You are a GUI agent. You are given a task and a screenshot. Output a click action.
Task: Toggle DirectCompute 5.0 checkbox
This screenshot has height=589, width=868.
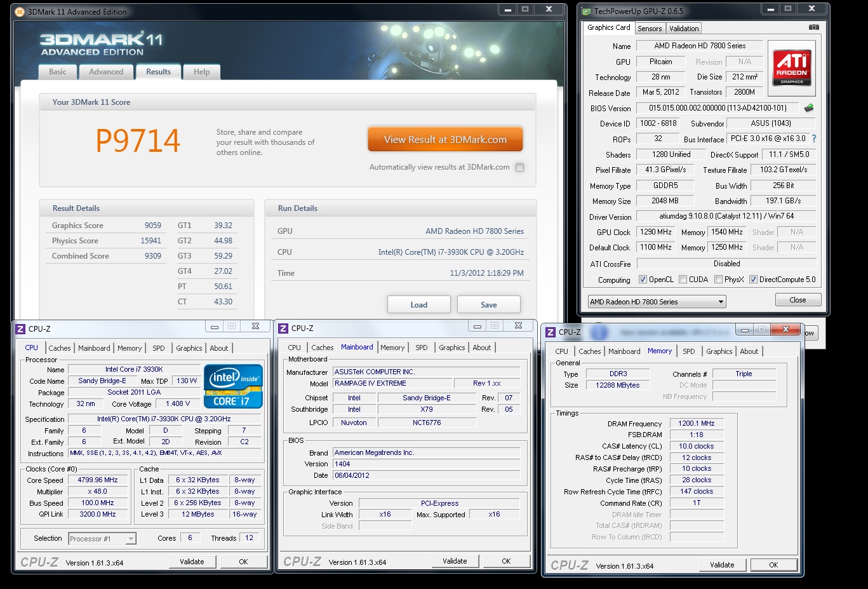coord(753,280)
